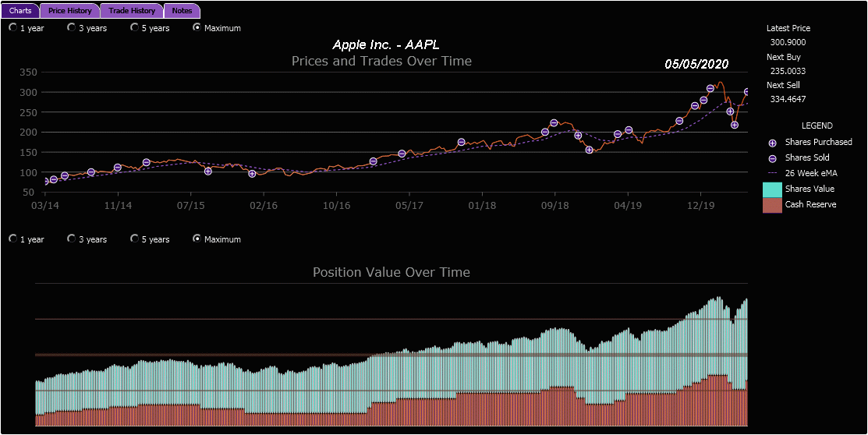Open the Notes tab
This screenshot has width=868, height=435.
pyautogui.click(x=182, y=10)
